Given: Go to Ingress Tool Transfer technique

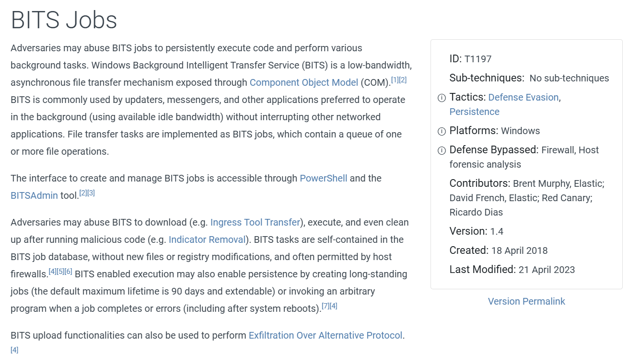Looking at the screenshot, I should click(255, 222).
